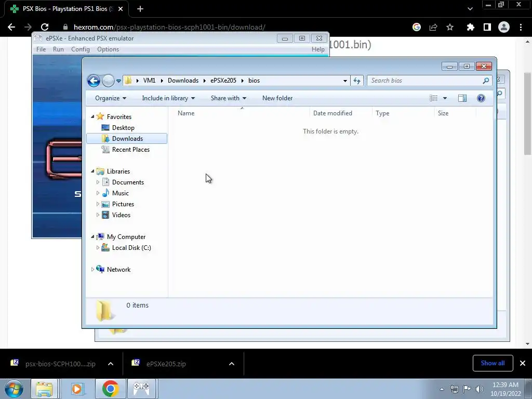
Task: Open Chrome extensions puzzle icon
Action: pyautogui.click(x=470, y=27)
